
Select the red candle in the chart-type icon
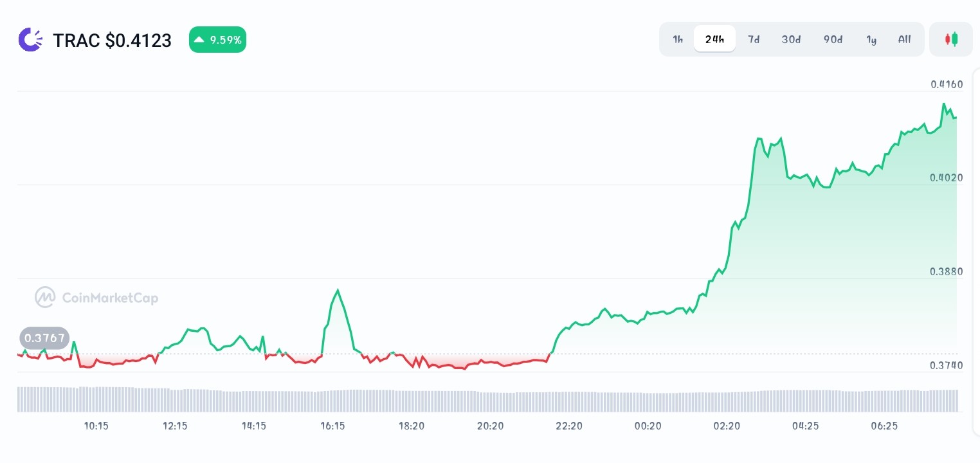coord(947,39)
